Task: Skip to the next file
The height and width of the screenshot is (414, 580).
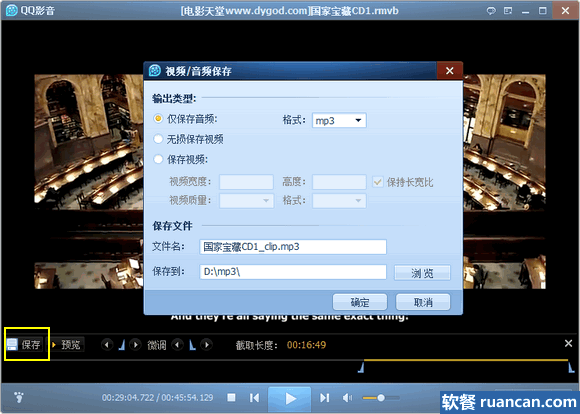Action: [324, 398]
